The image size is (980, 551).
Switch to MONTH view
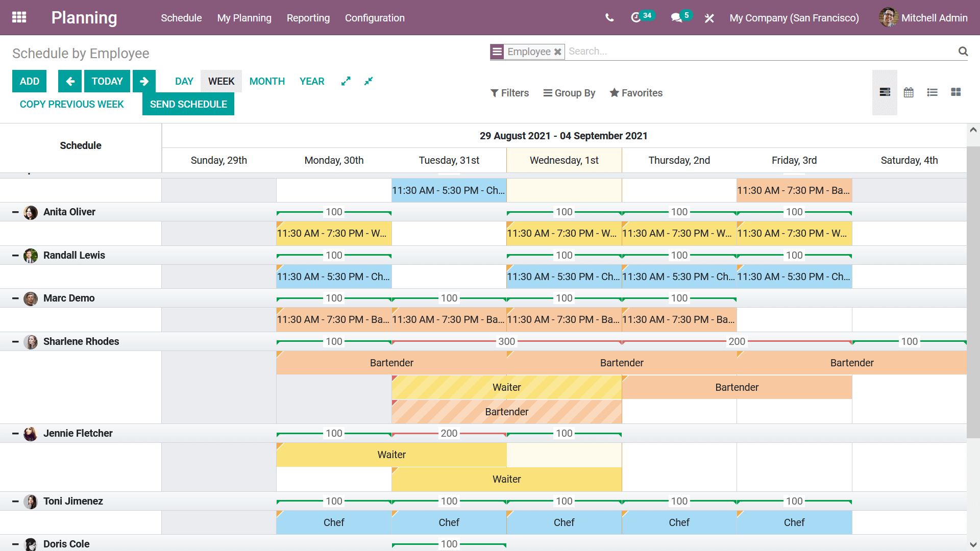click(x=267, y=81)
